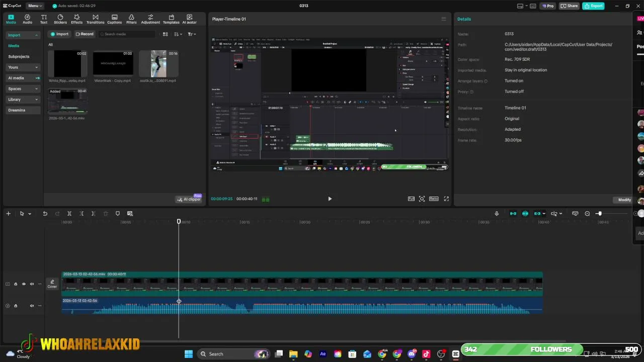Click the zoom out magnifier on timeline

click(587, 214)
